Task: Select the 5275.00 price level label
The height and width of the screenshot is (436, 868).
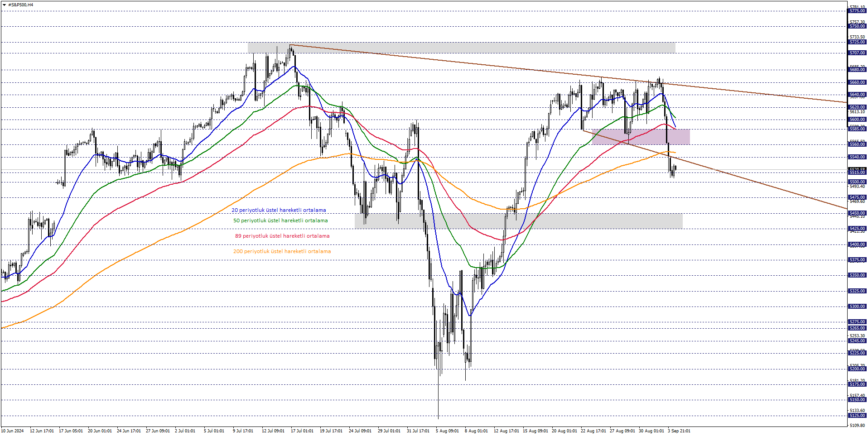Action: (x=857, y=322)
